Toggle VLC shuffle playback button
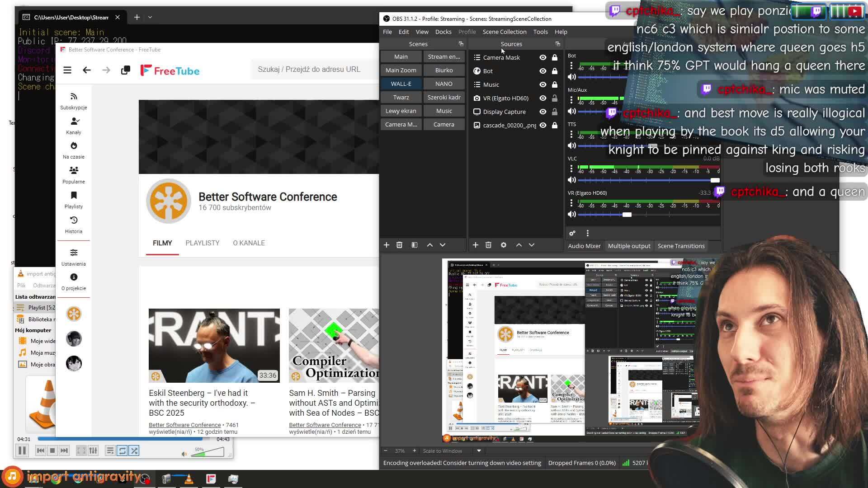This screenshot has height=488, width=868. click(x=134, y=450)
